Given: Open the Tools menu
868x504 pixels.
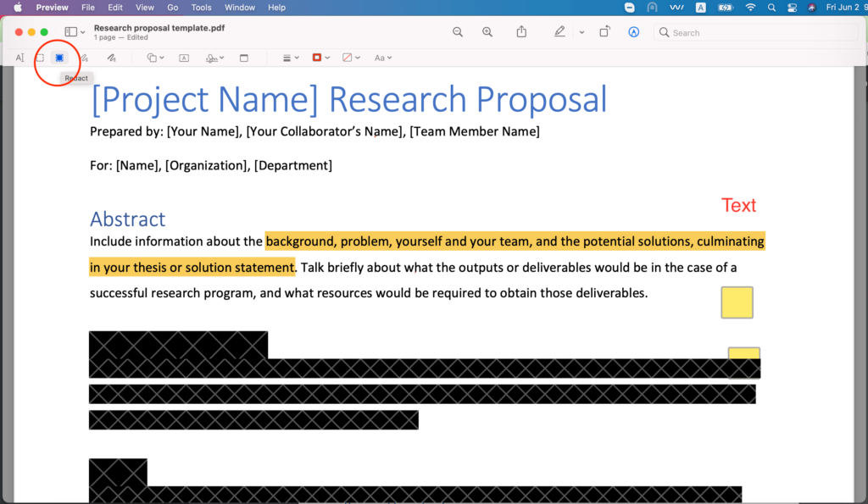Looking at the screenshot, I should click(201, 8).
